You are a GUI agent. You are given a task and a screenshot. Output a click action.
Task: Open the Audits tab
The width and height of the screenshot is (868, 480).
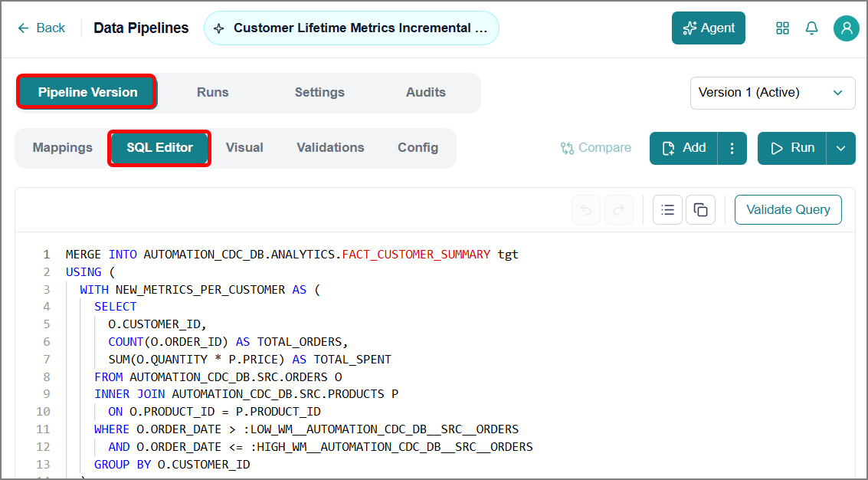426,92
